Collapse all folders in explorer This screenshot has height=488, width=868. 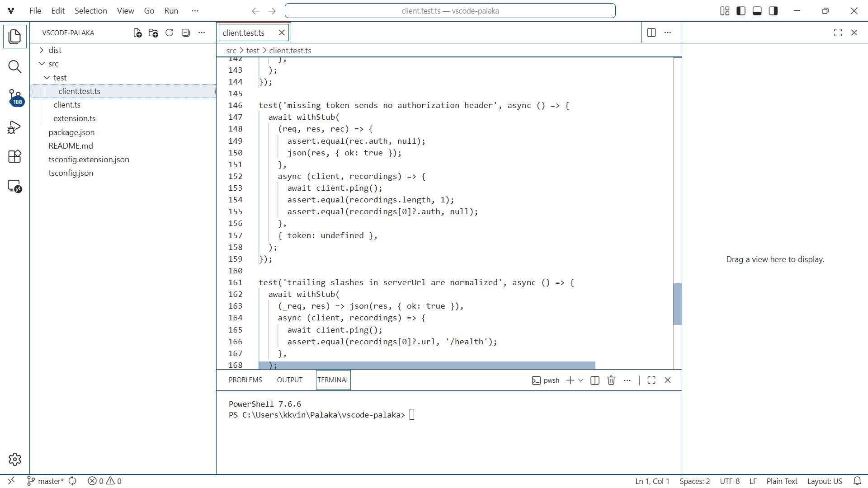[x=185, y=33]
